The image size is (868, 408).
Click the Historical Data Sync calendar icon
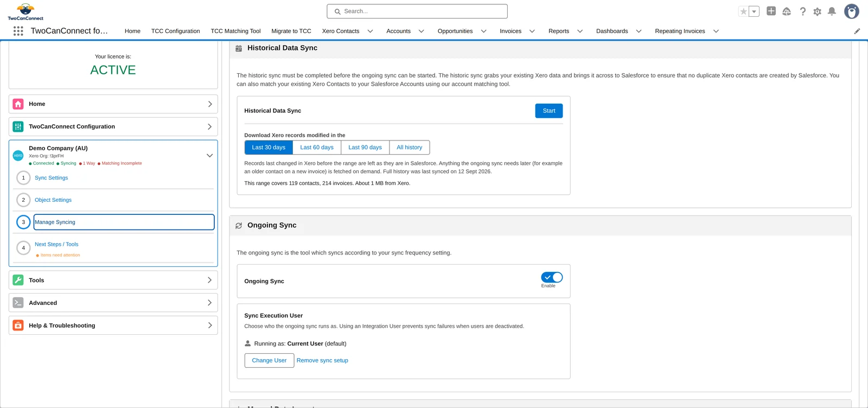tap(239, 48)
